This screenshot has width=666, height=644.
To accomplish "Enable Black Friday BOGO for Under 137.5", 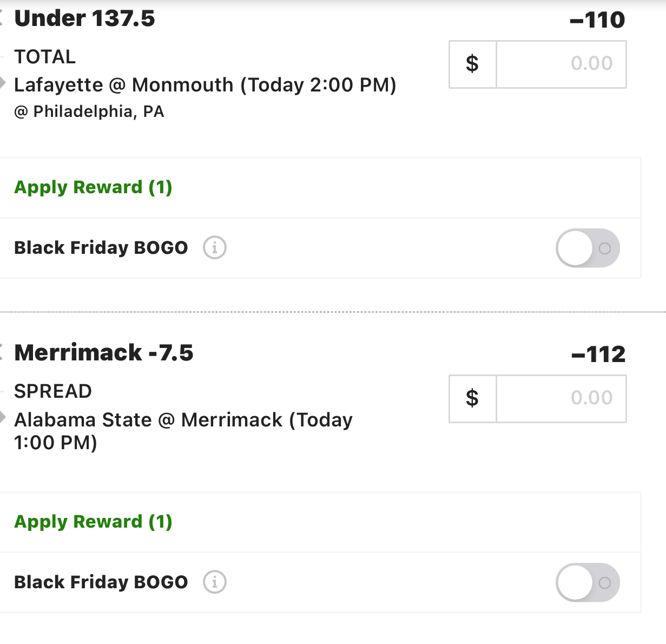I will tap(588, 248).
